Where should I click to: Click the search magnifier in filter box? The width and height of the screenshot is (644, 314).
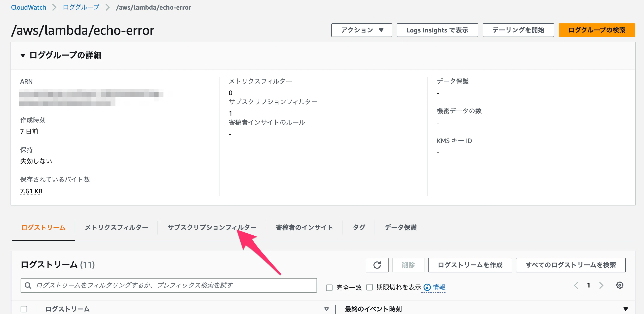tap(28, 285)
